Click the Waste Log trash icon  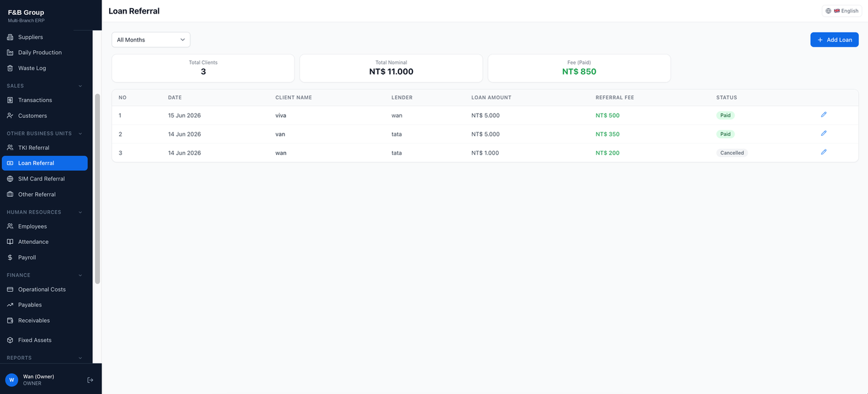[10, 68]
